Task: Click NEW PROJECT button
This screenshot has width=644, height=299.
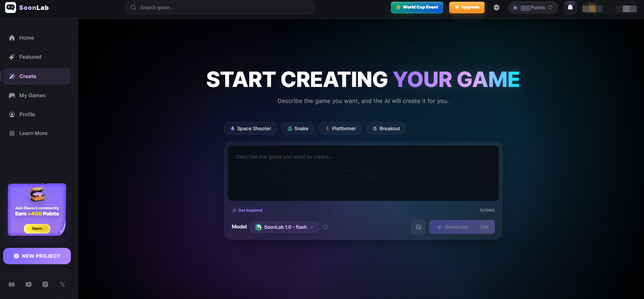Action: coord(37,256)
